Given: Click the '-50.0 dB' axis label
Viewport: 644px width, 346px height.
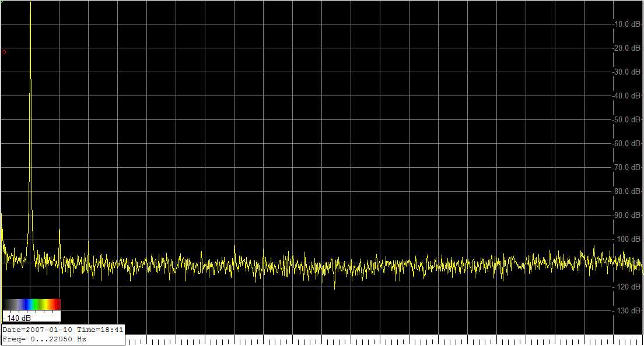Looking at the screenshot, I should point(626,120).
